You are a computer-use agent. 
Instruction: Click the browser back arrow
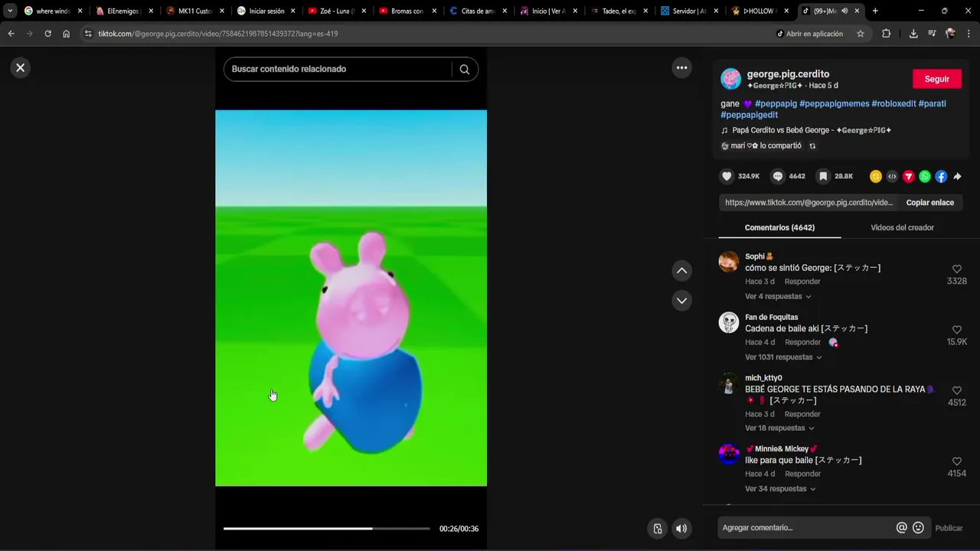click(11, 34)
